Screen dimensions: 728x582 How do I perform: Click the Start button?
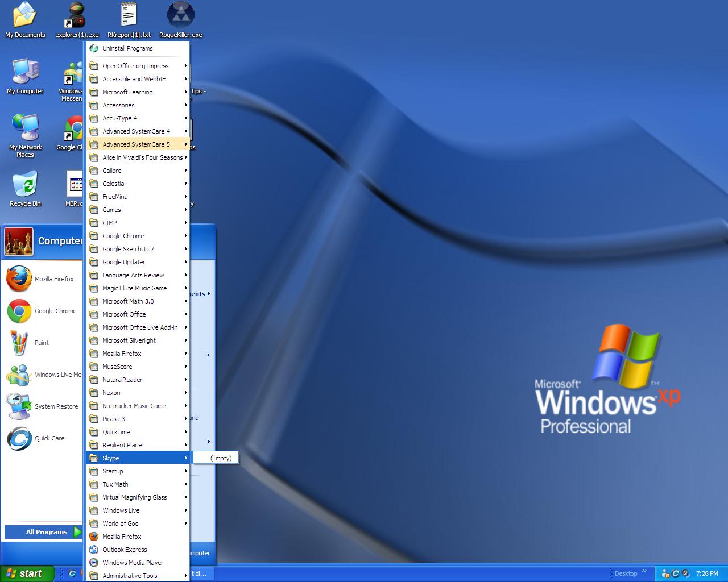(27, 573)
